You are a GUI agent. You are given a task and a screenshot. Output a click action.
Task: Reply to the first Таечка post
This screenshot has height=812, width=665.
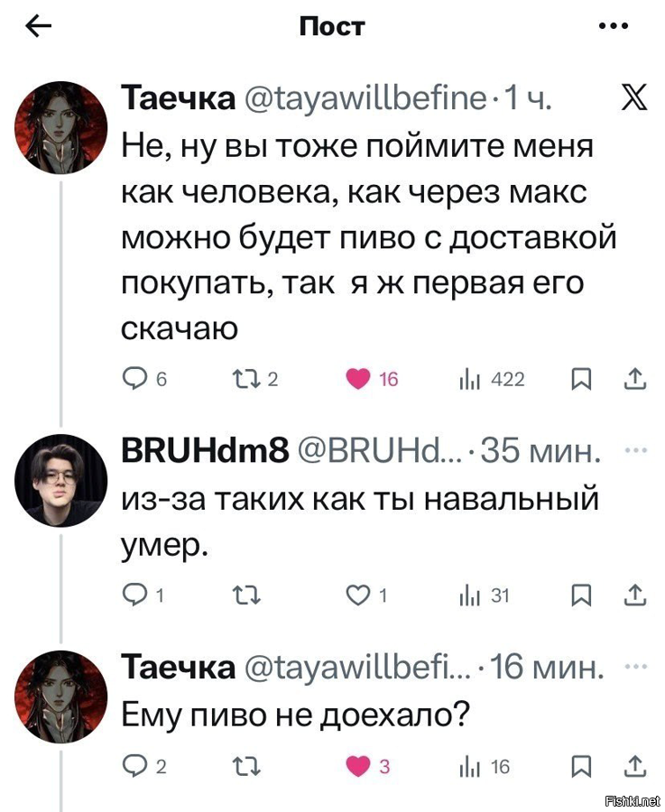[x=135, y=380]
